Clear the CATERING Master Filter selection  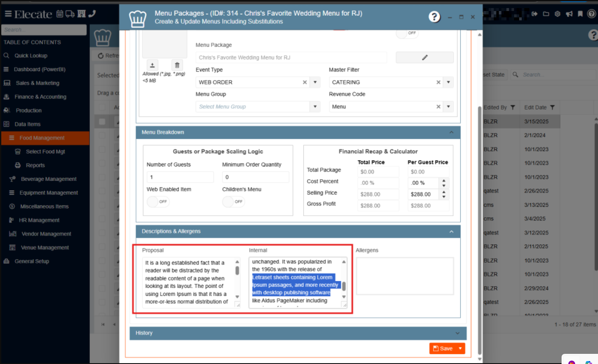click(438, 83)
